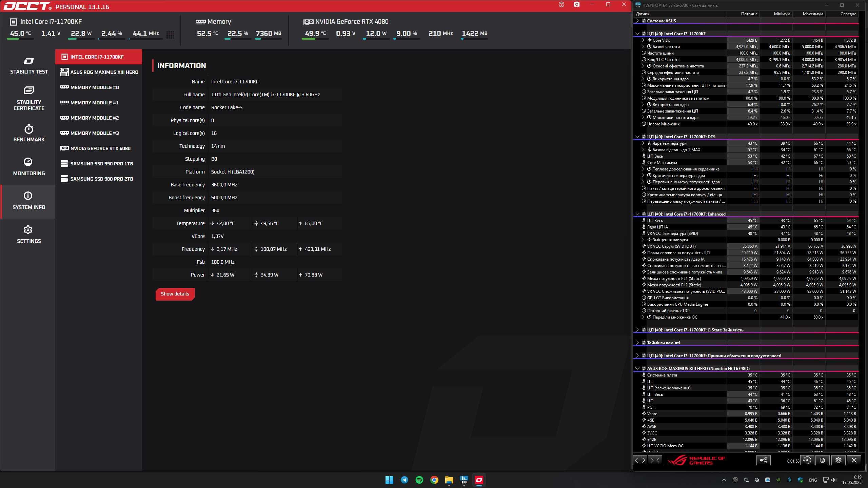
Task: Open HWiNFO sensor settings gear
Action: tap(839, 460)
